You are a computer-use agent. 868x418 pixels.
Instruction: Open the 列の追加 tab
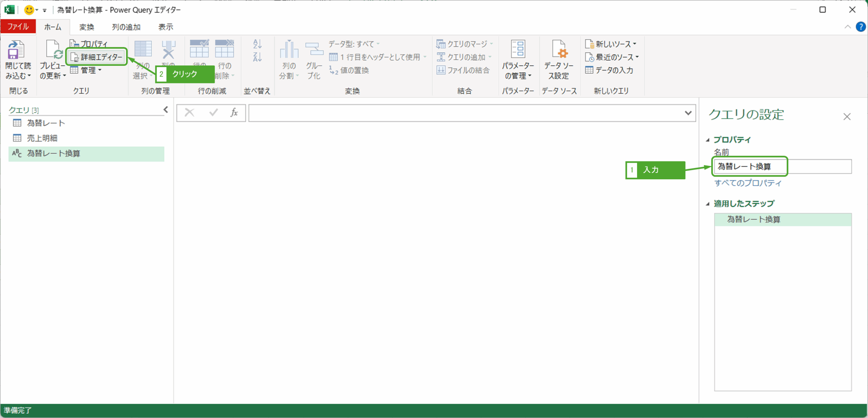coord(126,27)
